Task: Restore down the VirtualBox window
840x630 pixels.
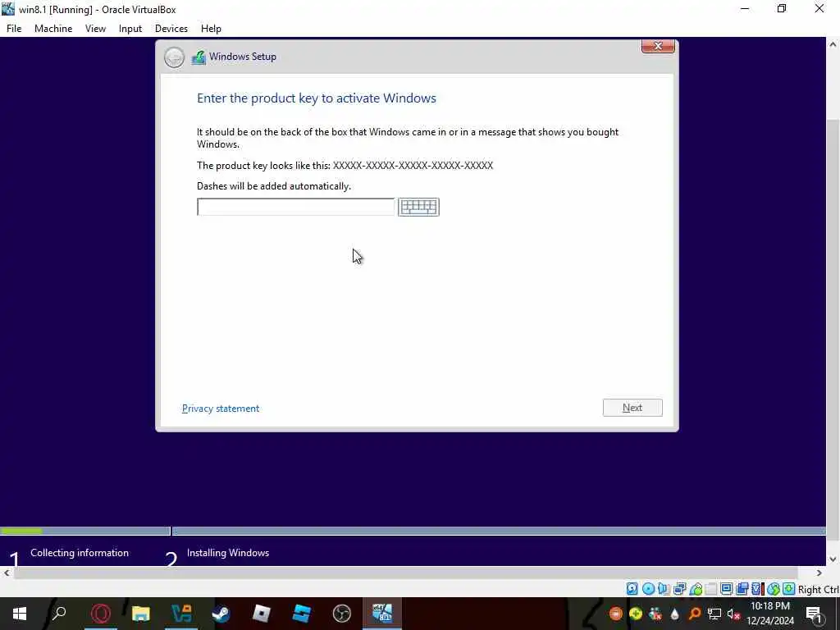Action: 782,9
